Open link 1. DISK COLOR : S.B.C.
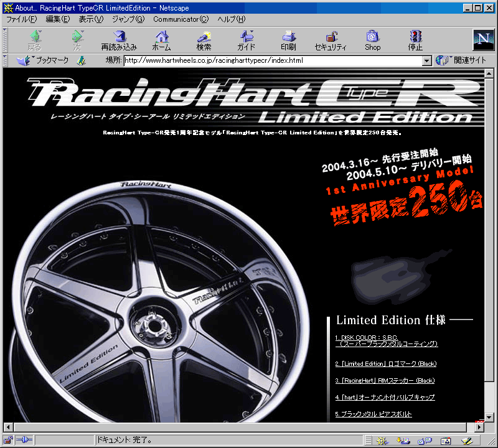This screenshot has height=448, width=498. (387, 341)
